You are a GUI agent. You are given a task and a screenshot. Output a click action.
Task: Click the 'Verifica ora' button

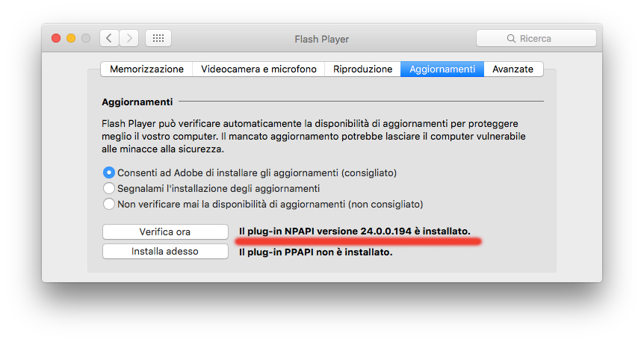[x=165, y=232]
